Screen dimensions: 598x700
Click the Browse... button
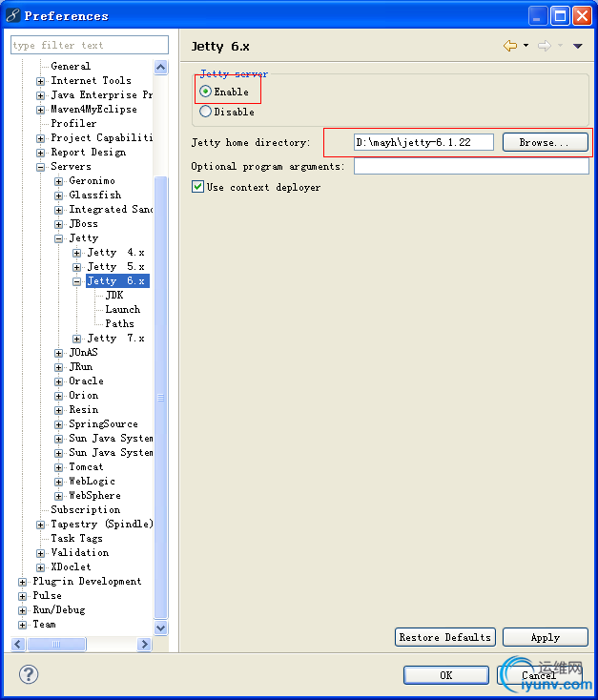coord(545,142)
